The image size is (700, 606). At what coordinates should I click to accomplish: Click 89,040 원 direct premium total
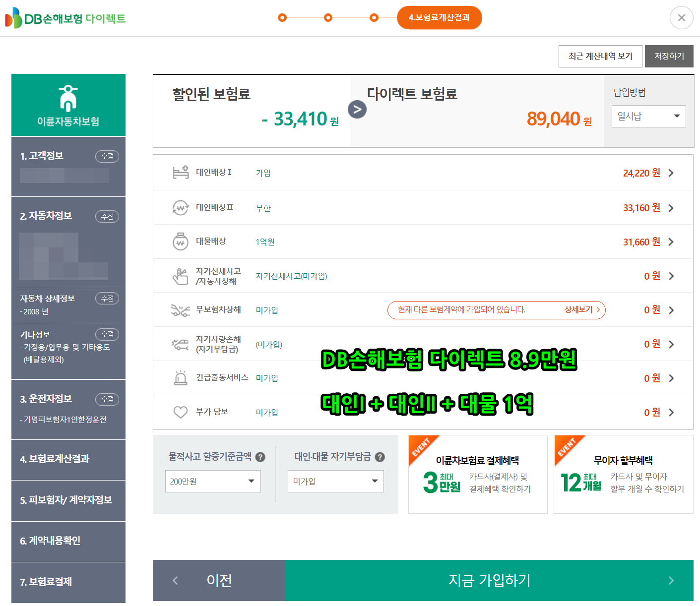click(559, 119)
